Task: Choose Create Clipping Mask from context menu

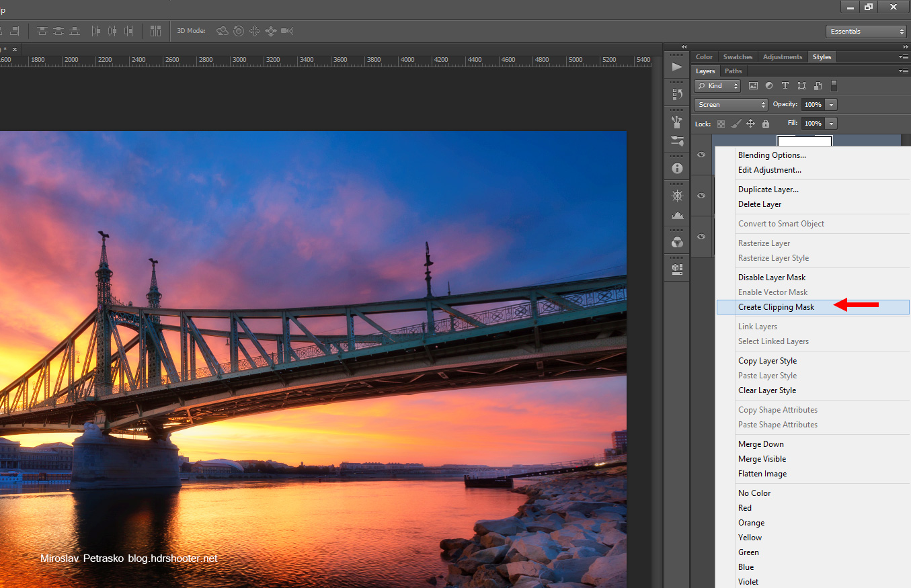Action: pyautogui.click(x=776, y=307)
